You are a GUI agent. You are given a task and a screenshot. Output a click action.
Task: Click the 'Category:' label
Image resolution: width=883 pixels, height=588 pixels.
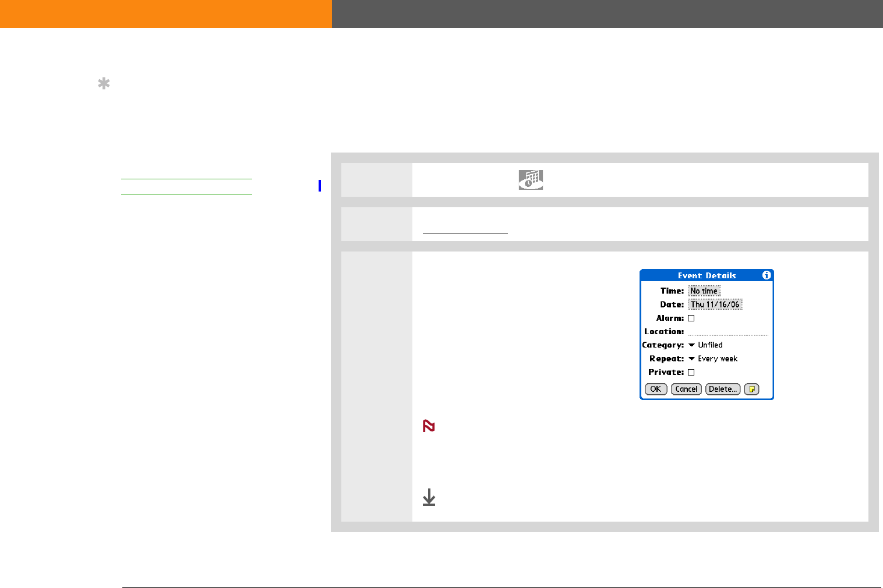[x=663, y=345]
